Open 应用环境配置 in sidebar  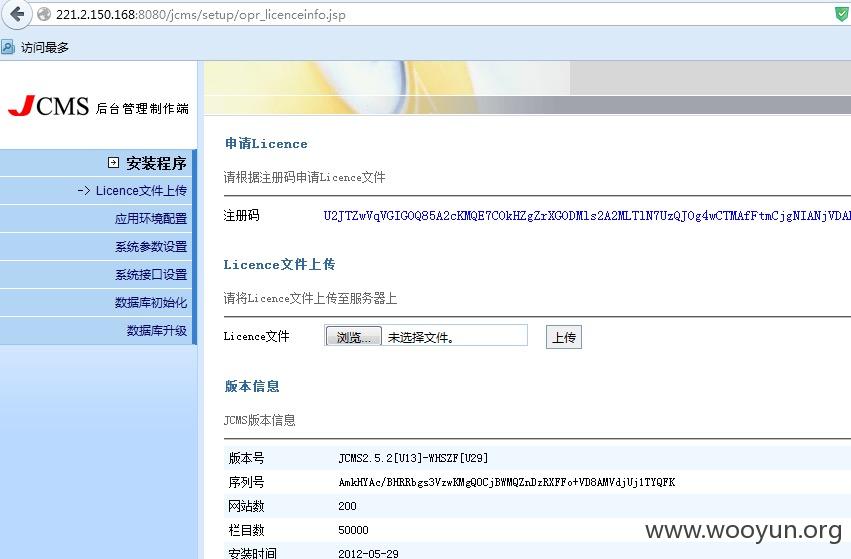tap(151, 219)
